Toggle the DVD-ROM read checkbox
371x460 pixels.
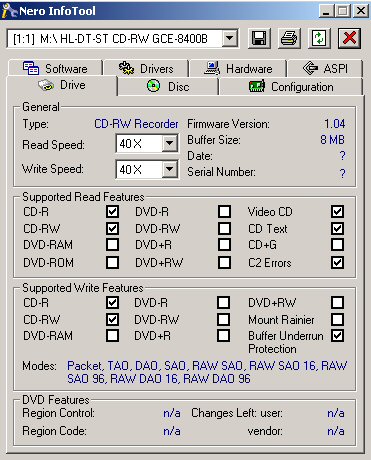[x=112, y=262]
